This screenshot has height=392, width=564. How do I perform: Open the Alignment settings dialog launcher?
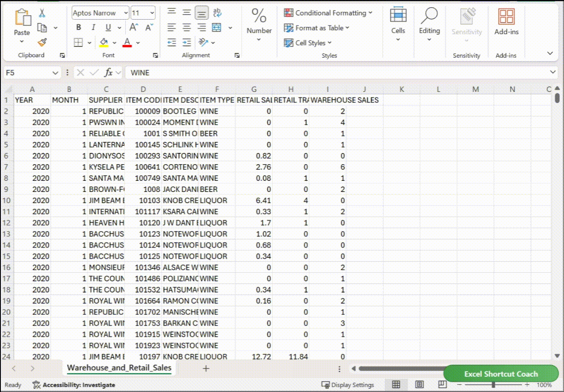(237, 55)
